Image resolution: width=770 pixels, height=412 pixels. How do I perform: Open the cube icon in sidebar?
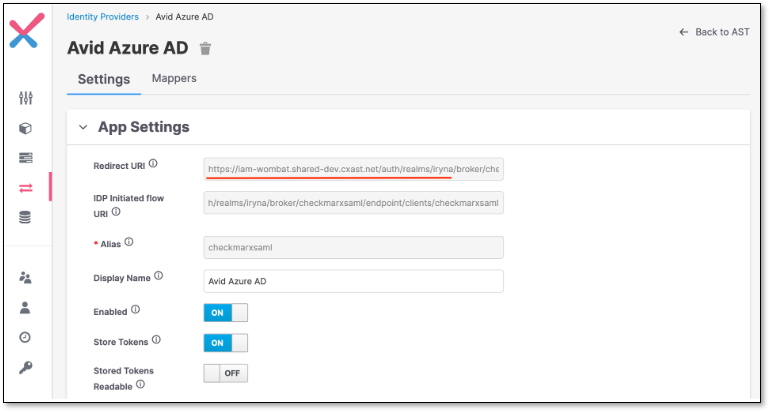point(26,128)
